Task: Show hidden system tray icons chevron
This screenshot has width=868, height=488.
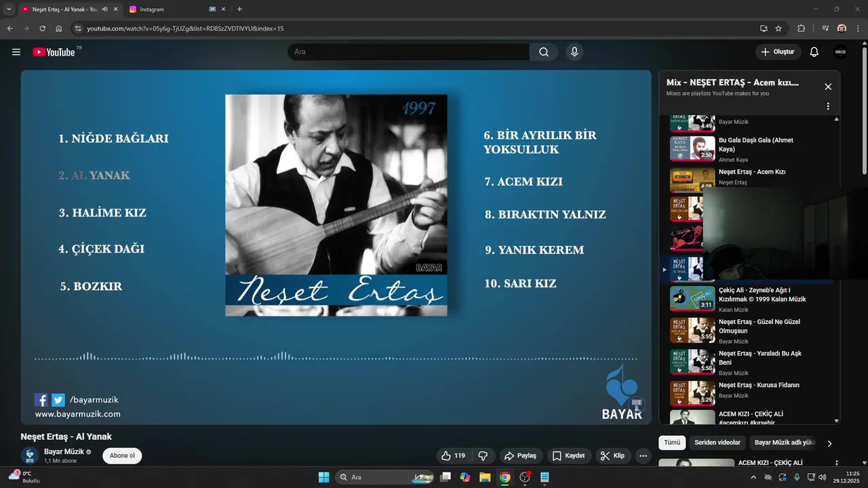Action: coord(753,477)
